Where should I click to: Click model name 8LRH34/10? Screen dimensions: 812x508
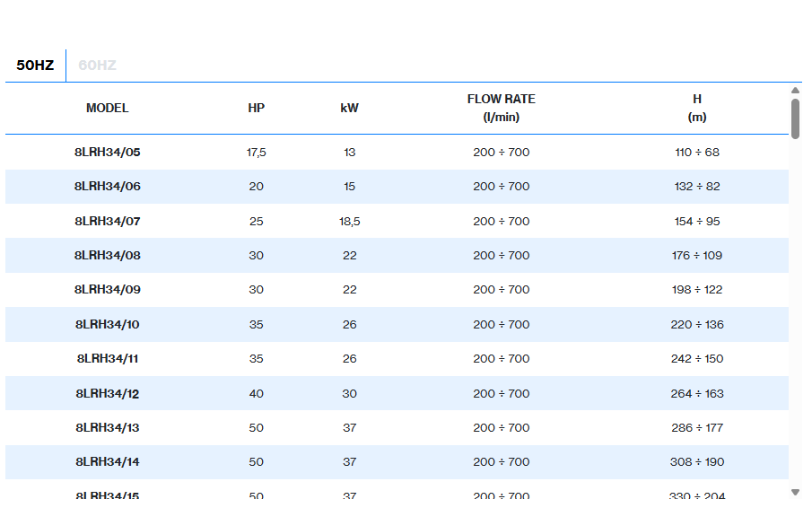[107, 325]
